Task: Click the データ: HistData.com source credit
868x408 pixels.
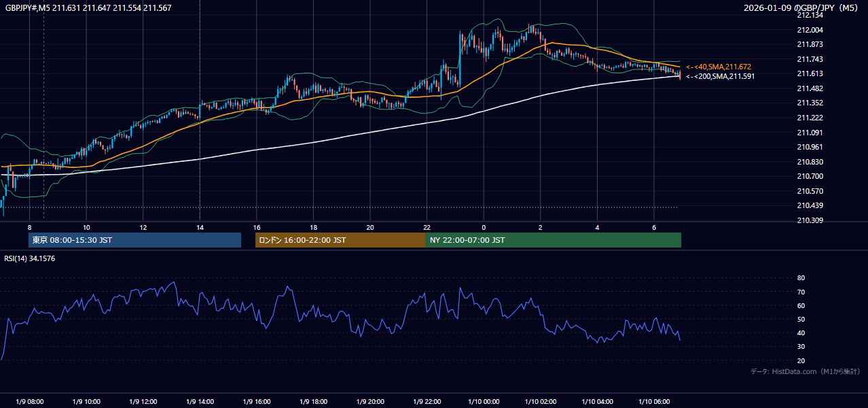Action: (x=806, y=372)
